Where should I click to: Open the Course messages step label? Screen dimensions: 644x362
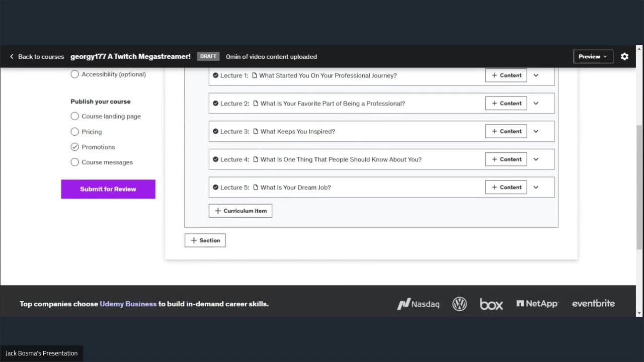[x=107, y=162]
